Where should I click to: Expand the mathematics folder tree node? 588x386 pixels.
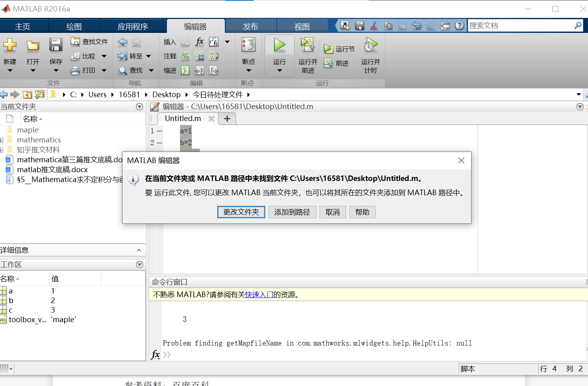[x=2, y=140]
